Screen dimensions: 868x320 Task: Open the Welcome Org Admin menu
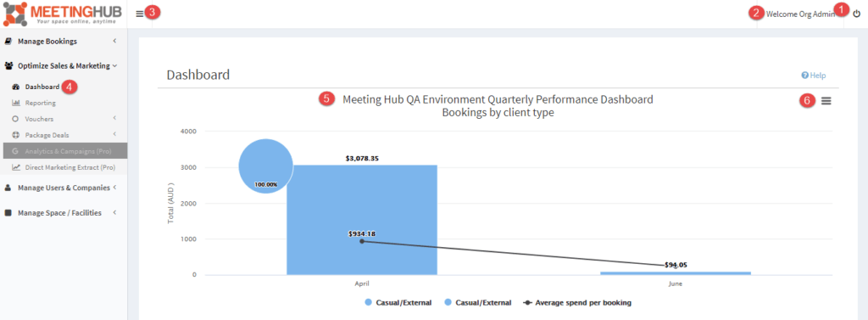[x=800, y=14]
